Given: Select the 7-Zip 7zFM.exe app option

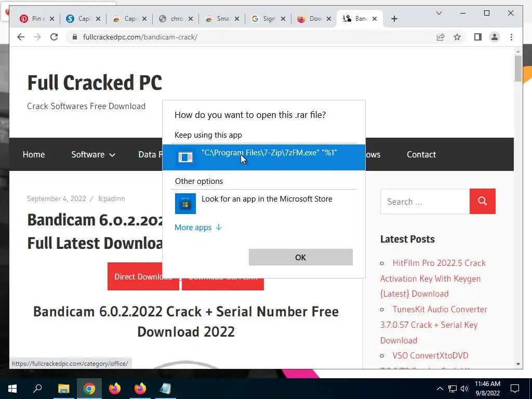Looking at the screenshot, I should [263, 157].
